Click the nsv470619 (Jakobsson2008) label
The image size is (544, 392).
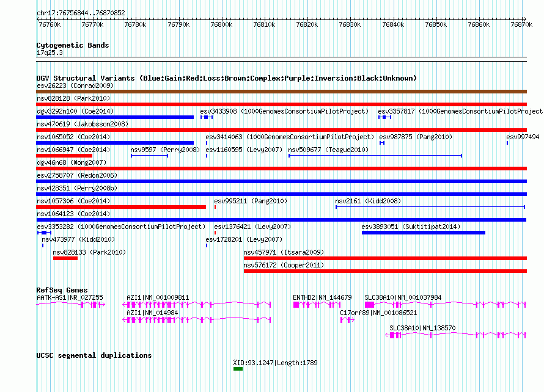click(83, 124)
